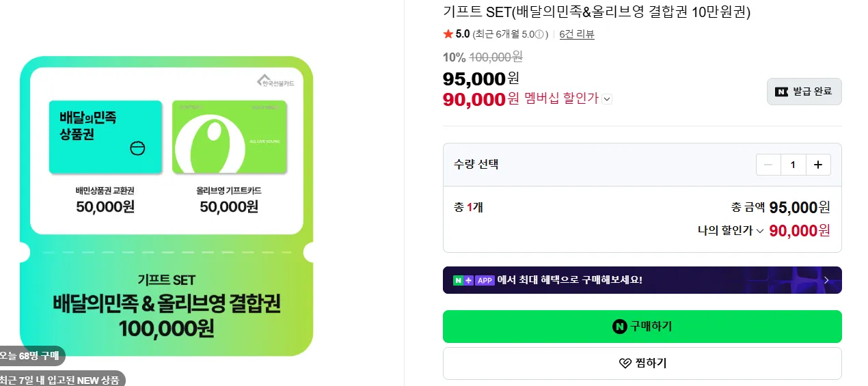Screen dimensions: 868x386
Task: Click the 올리브영 기프트카드 green card image
Action: (229, 137)
